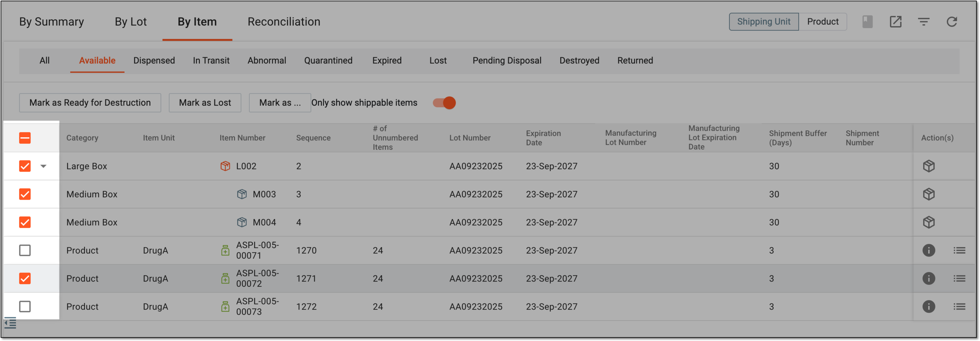Turn off Only show shippable items switch
Viewport: 980px width, 341px height.
pyautogui.click(x=444, y=103)
